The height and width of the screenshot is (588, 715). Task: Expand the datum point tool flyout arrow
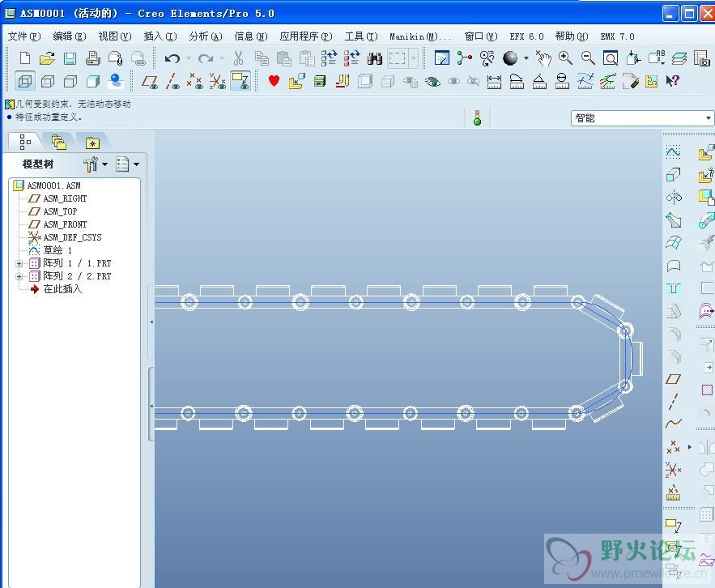tap(689, 447)
